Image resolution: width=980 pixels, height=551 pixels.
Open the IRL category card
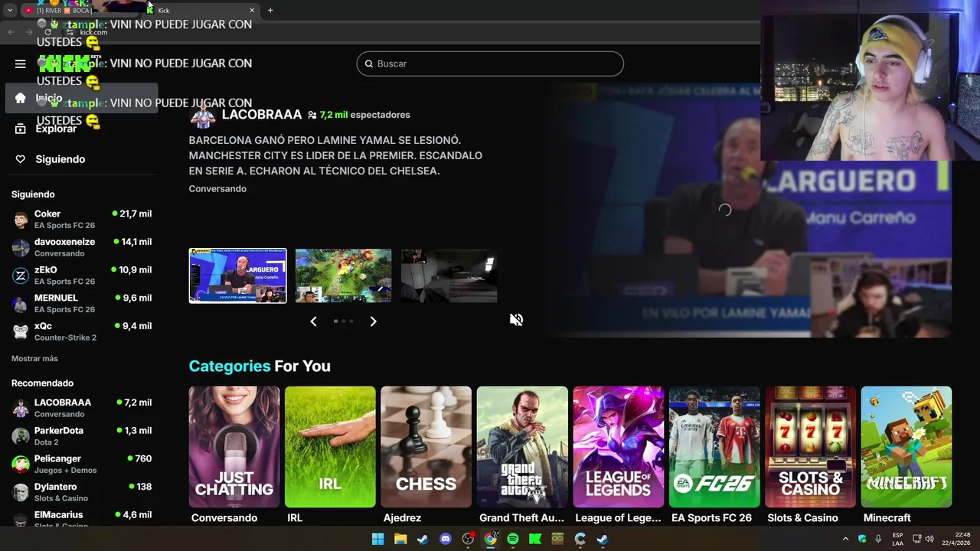330,447
